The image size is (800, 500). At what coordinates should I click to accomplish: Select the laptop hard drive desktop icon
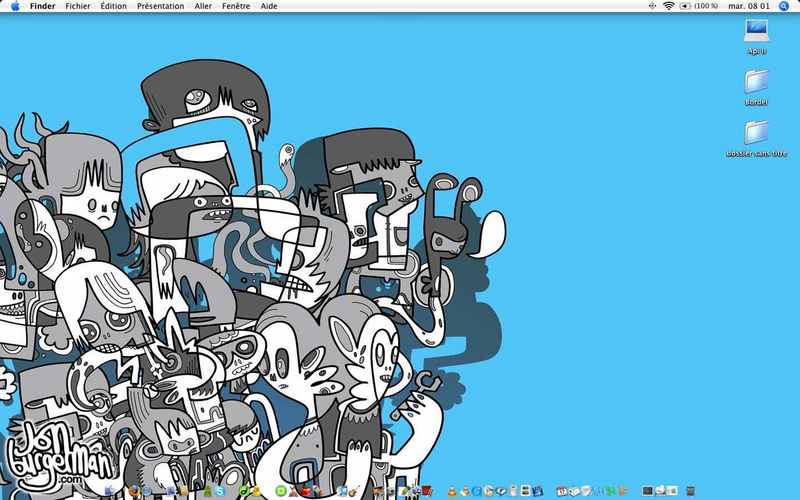click(x=756, y=31)
